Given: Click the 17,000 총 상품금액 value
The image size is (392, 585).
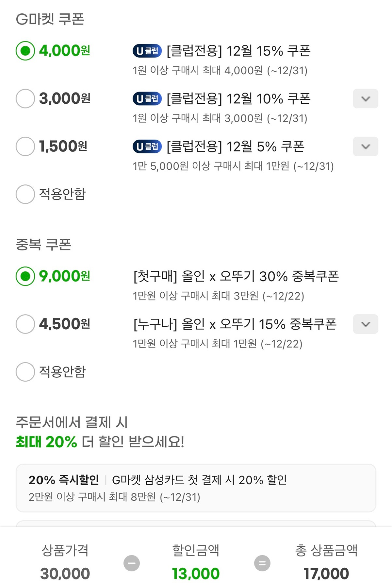Looking at the screenshot, I should pyautogui.click(x=326, y=574).
